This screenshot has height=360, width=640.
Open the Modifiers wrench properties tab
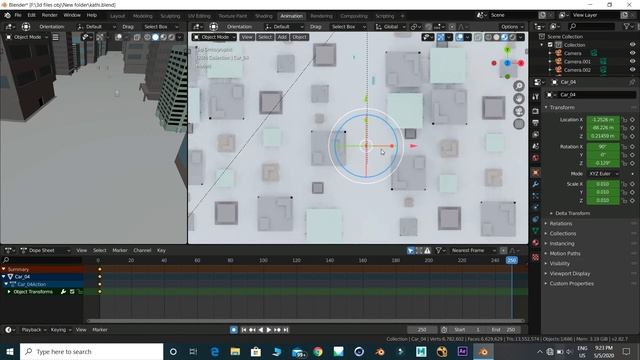536,184
